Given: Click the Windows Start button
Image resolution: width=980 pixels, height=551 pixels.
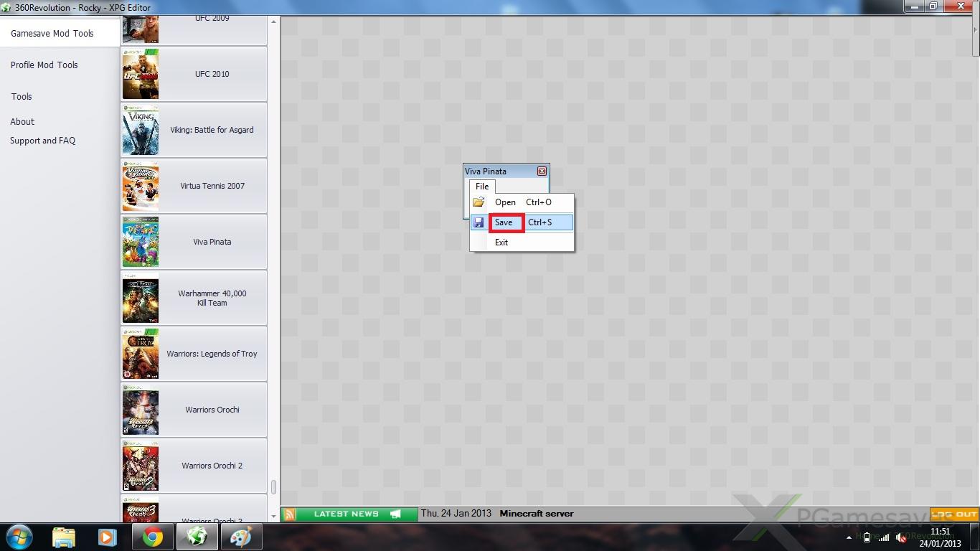Looking at the screenshot, I should 19,537.
